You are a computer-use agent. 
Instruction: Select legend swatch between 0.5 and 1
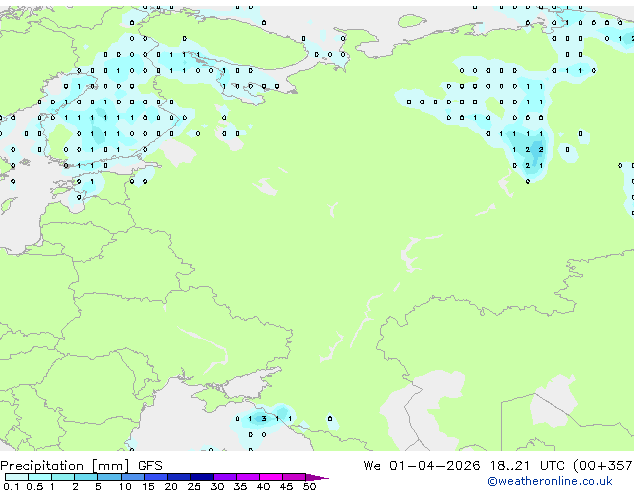[x=40, y=477]
